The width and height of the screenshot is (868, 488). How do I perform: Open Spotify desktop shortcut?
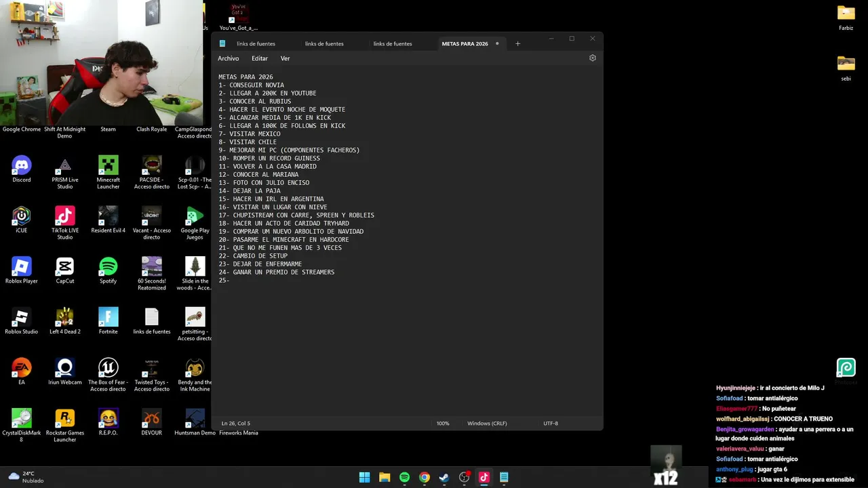tap(108, 271)
